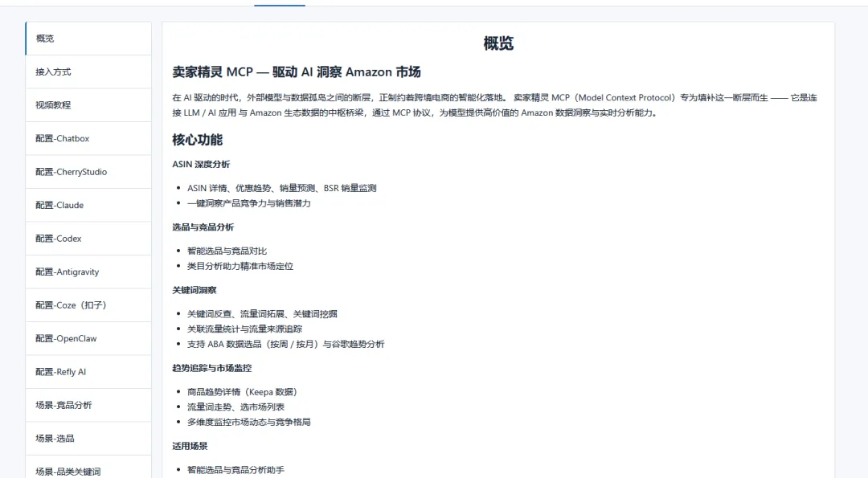The width and height of the screenshot is (868, 478).
Task: Open the 视频教程 sidebar section
Action: [x=88, y=105]
